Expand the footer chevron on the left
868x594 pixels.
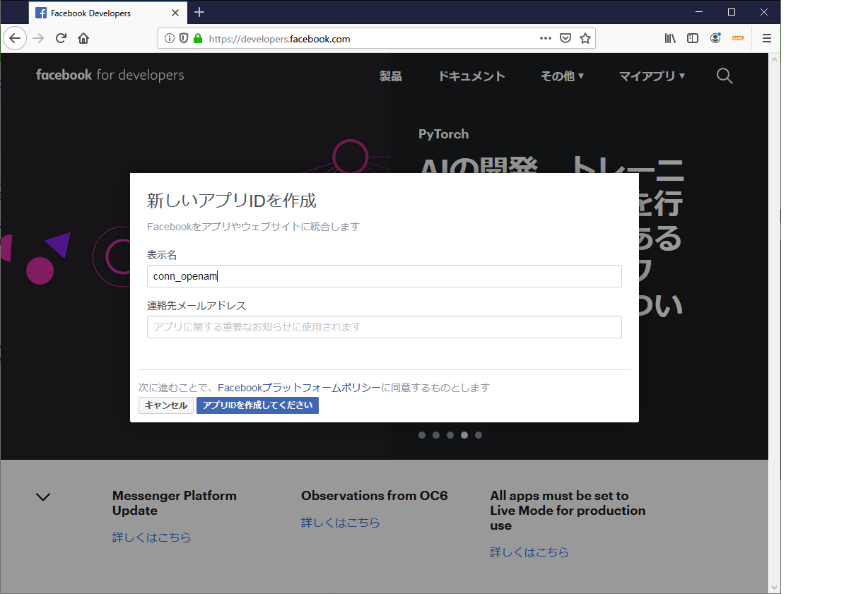(x=42, y=497)
